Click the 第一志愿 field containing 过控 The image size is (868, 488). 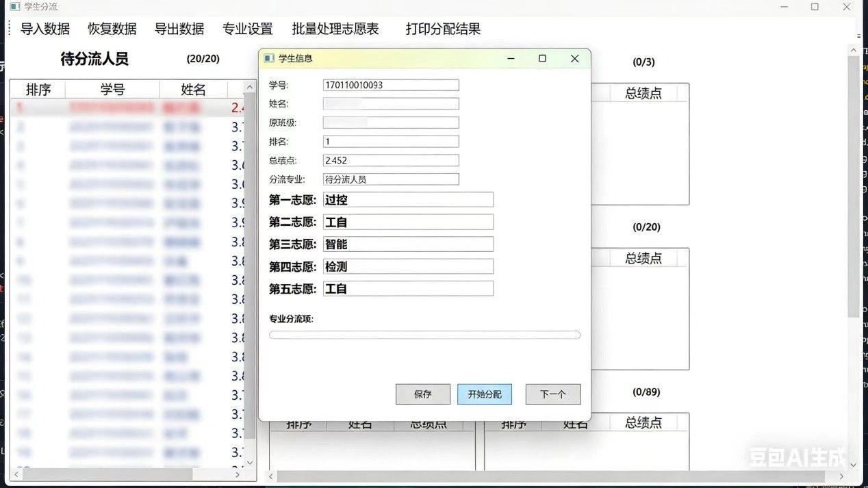pos(408,200)
